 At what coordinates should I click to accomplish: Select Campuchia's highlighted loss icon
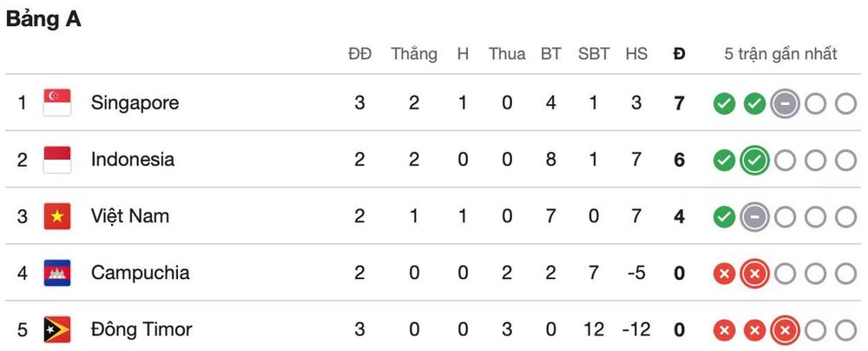coord(754,274)
